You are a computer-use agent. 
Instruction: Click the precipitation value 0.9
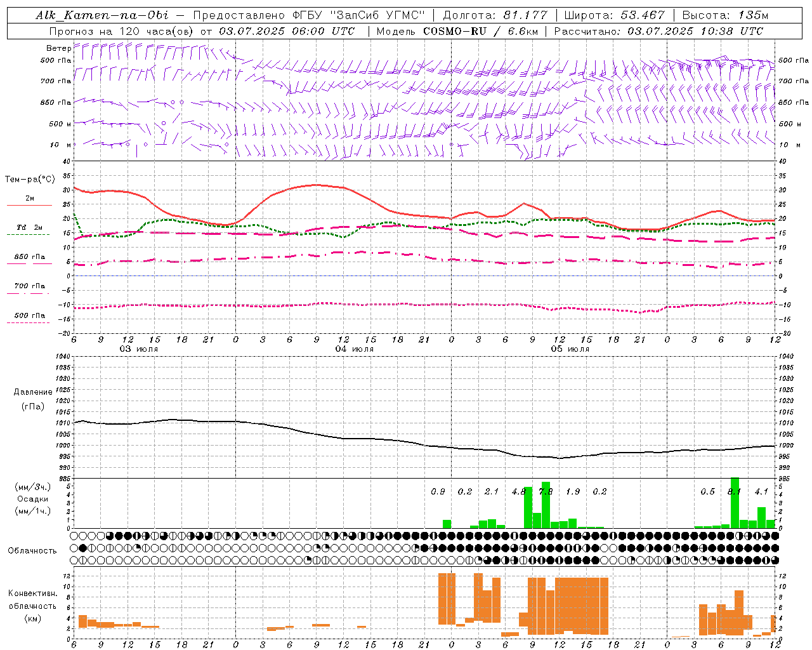pos(438,492)
